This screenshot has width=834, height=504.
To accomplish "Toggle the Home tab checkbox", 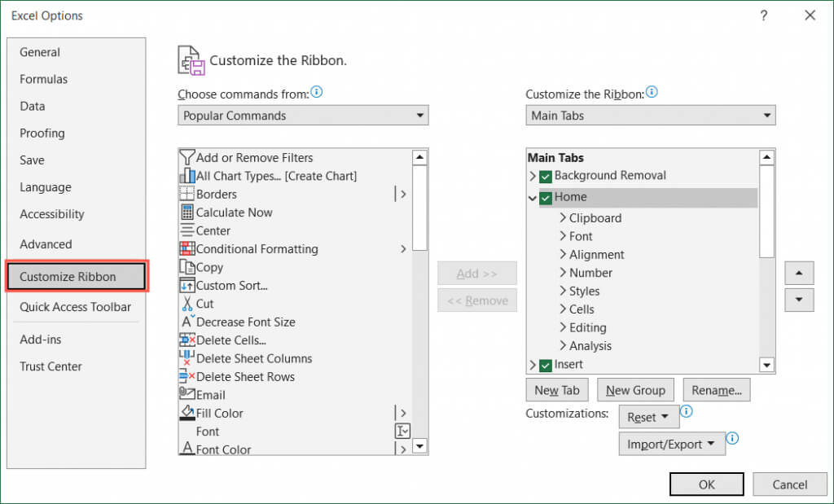I will click(546, 197).
